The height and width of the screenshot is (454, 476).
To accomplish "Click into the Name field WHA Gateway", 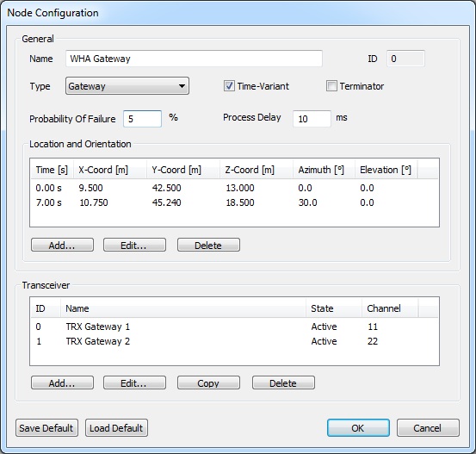I will pos(194,59).
